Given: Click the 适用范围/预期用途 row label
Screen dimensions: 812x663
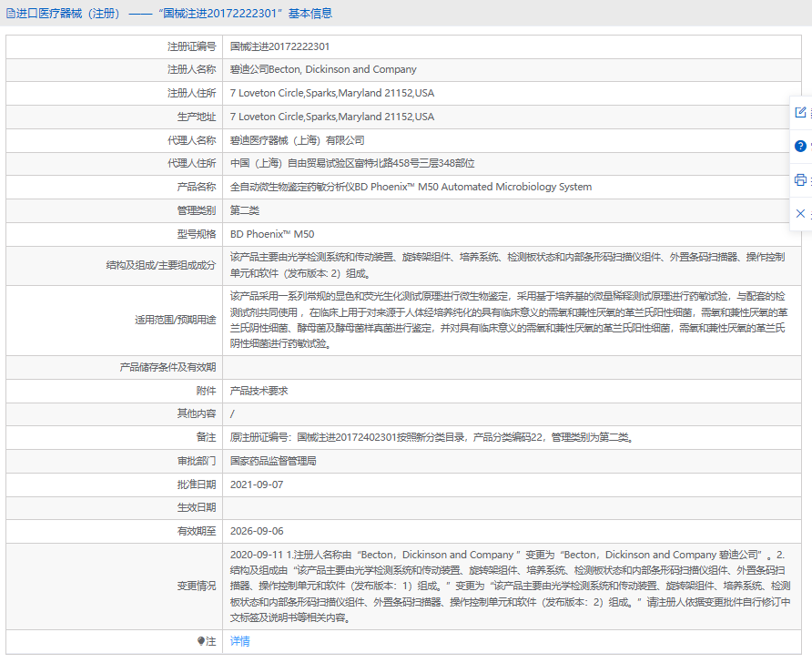Looking at the screenshot, I should click(x=175, y=320).
